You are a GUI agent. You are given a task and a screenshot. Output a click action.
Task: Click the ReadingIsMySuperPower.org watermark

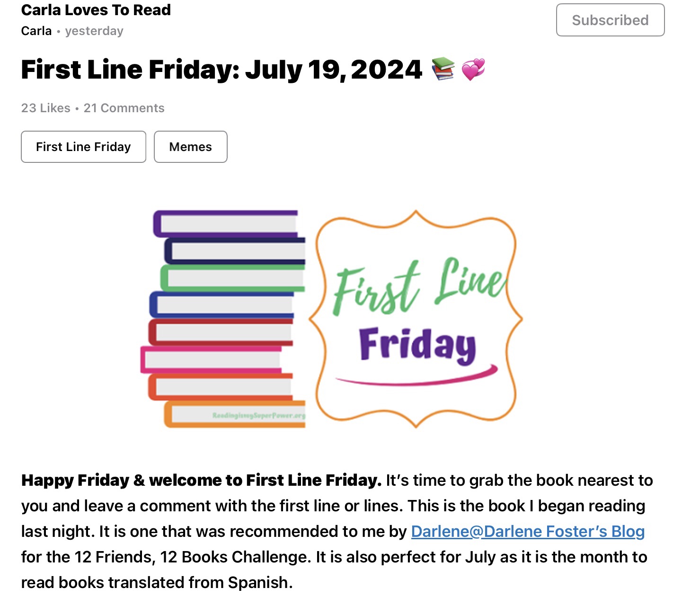[258, 416]
